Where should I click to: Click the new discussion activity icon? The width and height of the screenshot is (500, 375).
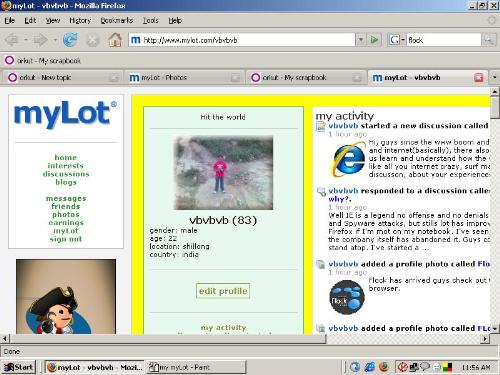pos(321,127)
